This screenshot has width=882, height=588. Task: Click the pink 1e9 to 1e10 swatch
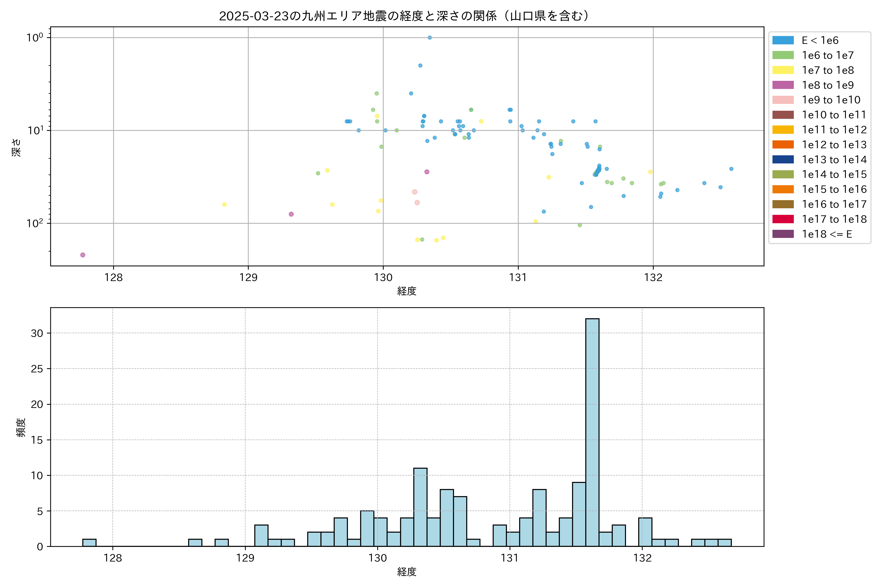[783, 100]
